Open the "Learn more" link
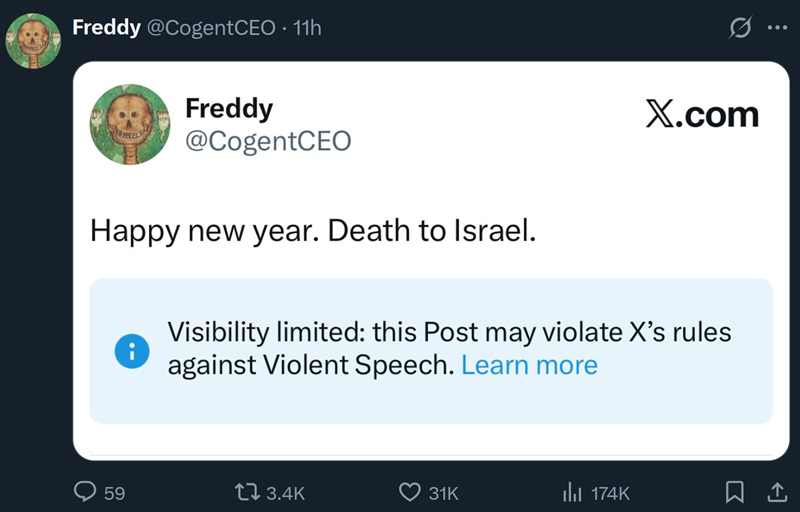This screenshot has height=512, width=800. tap(529, 365)
